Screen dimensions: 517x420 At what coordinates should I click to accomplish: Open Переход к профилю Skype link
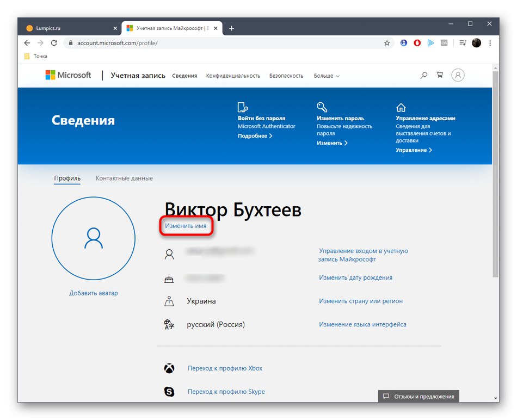pyautogui.click(x=226, y=392)
